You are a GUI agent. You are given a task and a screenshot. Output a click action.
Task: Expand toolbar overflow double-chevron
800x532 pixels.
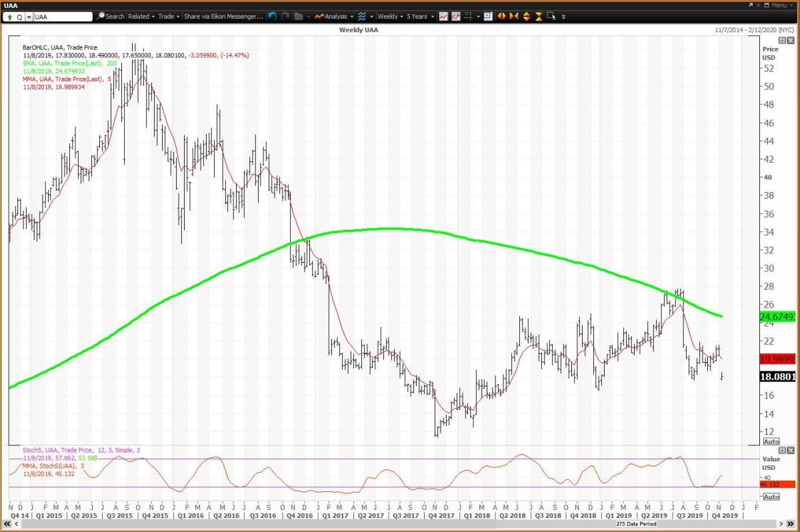coord(563,16)
